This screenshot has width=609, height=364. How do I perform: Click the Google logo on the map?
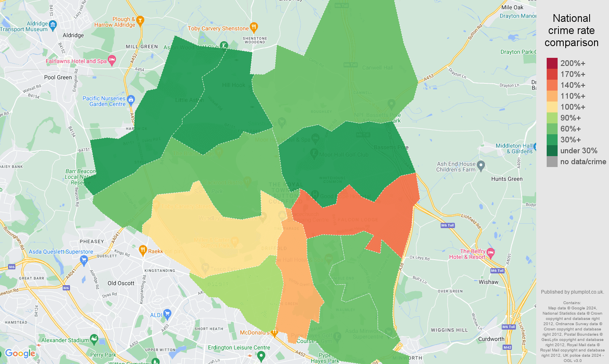pos(20,353)
